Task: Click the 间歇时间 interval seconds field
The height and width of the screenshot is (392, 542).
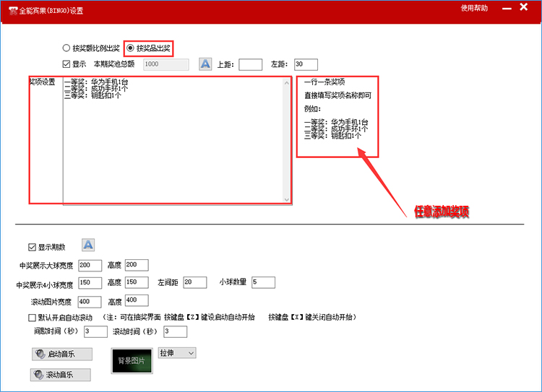Action: (x=95, y=331)
